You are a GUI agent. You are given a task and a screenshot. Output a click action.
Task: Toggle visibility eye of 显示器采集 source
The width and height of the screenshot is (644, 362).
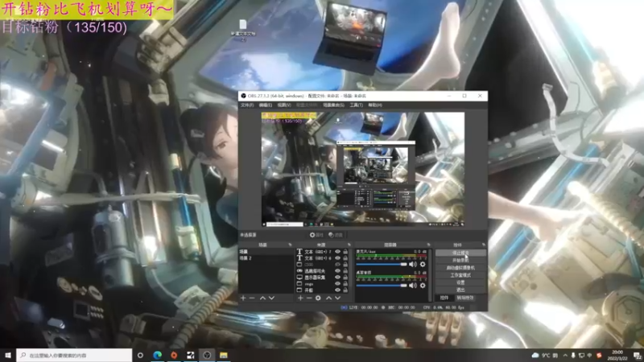[x=337, y=278]
